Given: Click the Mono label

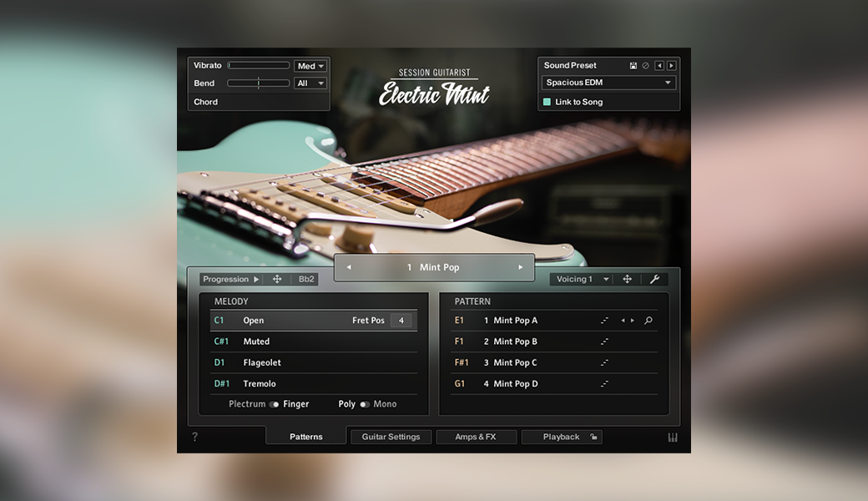Looking at the screenshot, I should coord(385,404).
